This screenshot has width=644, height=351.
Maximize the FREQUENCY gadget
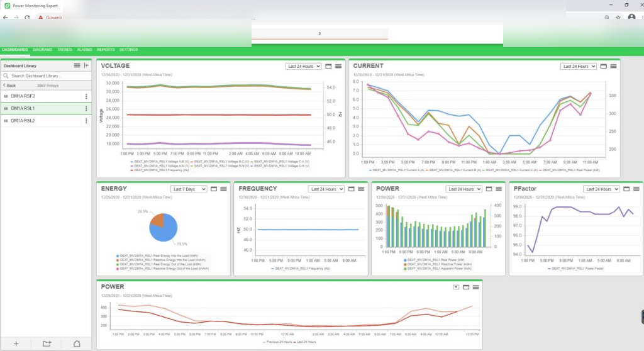click(351, 189)
